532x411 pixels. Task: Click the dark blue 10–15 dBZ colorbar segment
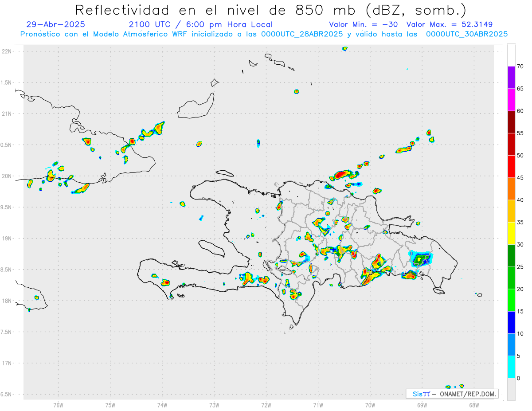point(511,322)
